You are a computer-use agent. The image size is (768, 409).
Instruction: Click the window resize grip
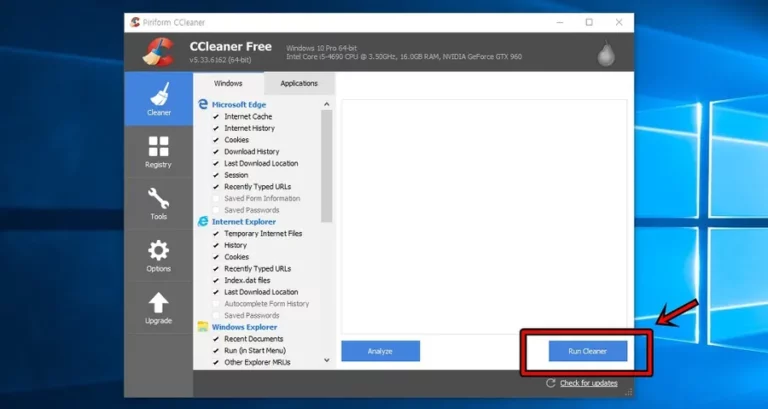point(629,392)
